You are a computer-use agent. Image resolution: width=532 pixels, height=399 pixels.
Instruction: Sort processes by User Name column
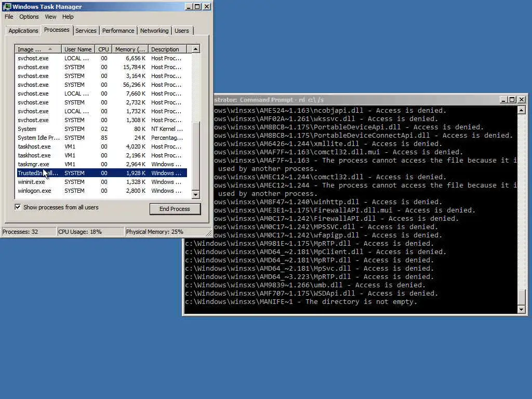pyautogui.click(x=78, y=49)
